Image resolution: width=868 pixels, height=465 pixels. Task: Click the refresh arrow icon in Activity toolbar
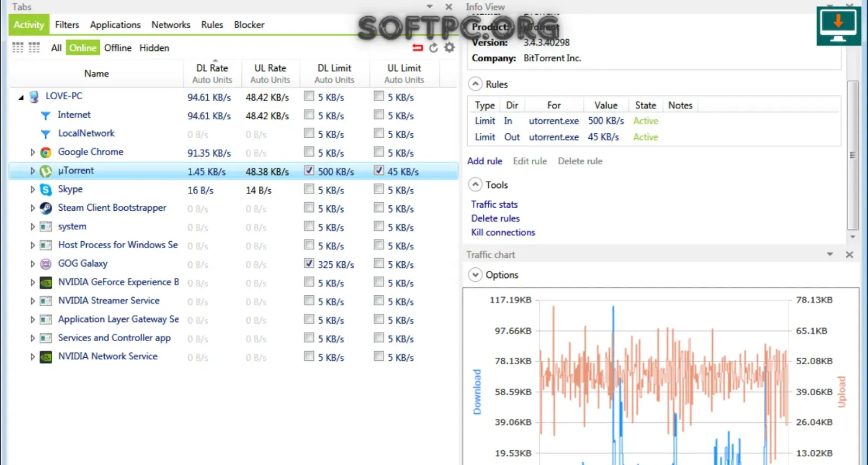pos(433,48)
